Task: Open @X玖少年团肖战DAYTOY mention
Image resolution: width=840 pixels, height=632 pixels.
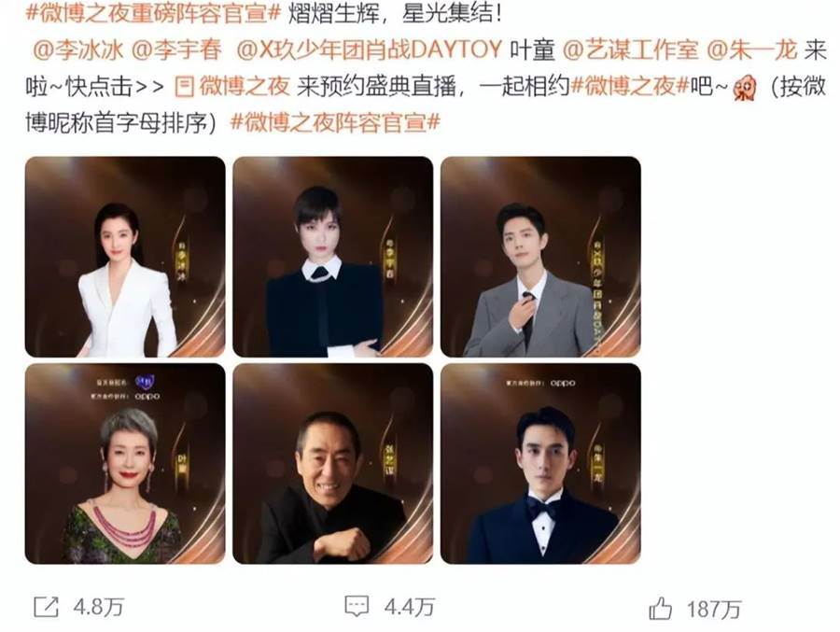Action: tap(369, 49)
